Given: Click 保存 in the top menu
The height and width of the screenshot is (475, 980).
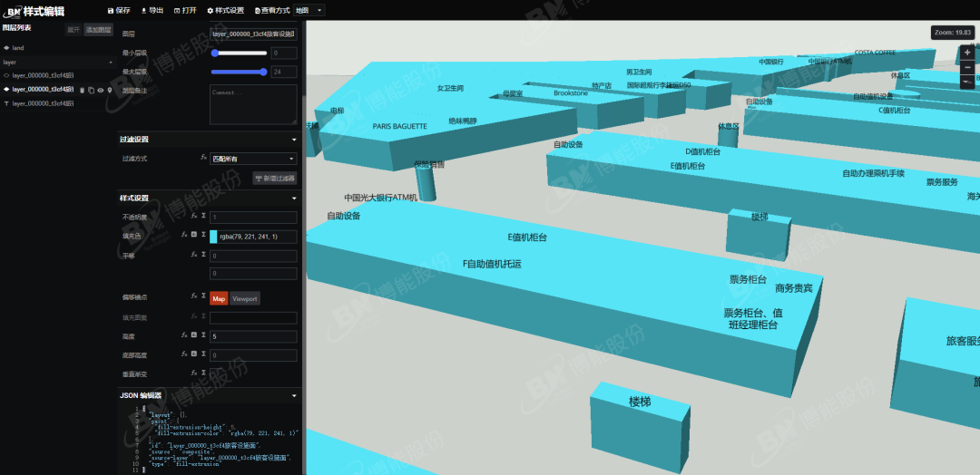Looking at the screenshot, I should click(119, 10).
